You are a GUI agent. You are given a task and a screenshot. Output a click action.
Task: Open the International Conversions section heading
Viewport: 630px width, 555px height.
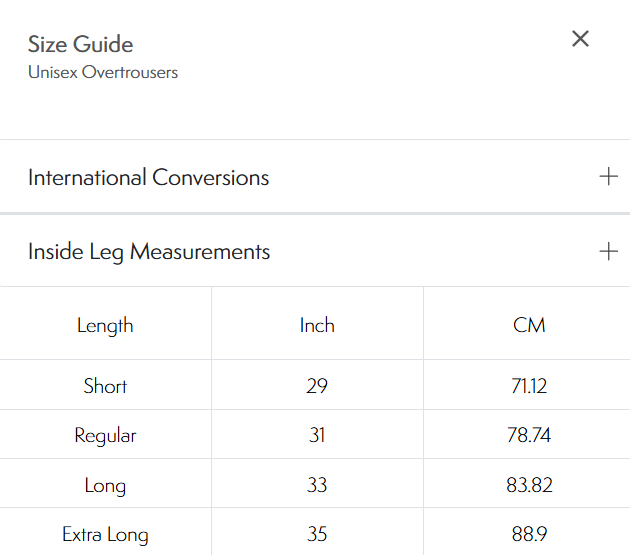(148, 178)
